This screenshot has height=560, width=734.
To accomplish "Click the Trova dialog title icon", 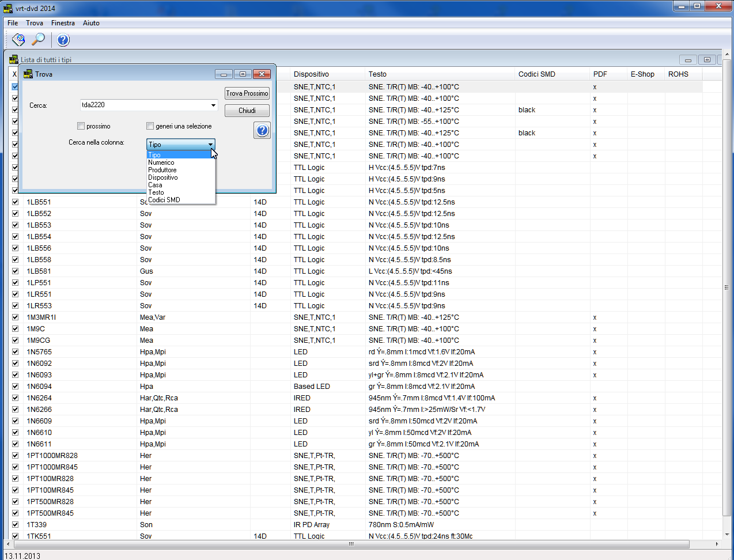I will tap(28, 74).
